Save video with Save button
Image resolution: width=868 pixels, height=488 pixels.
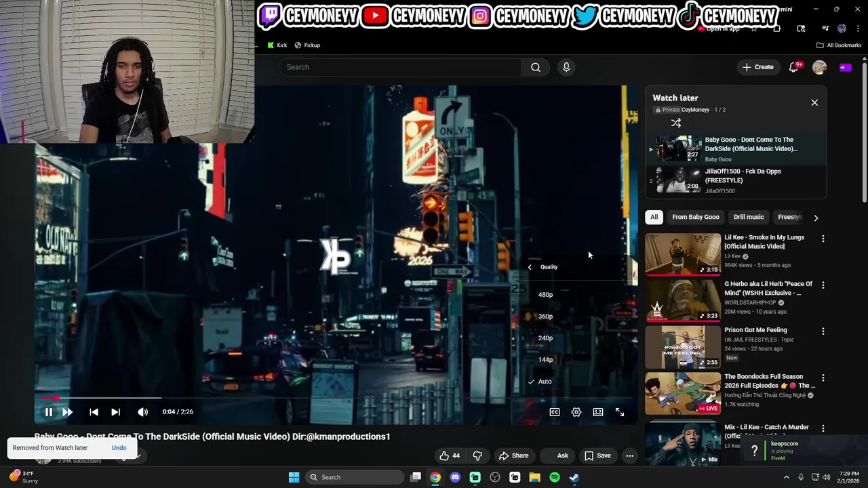tap(597, 455)
